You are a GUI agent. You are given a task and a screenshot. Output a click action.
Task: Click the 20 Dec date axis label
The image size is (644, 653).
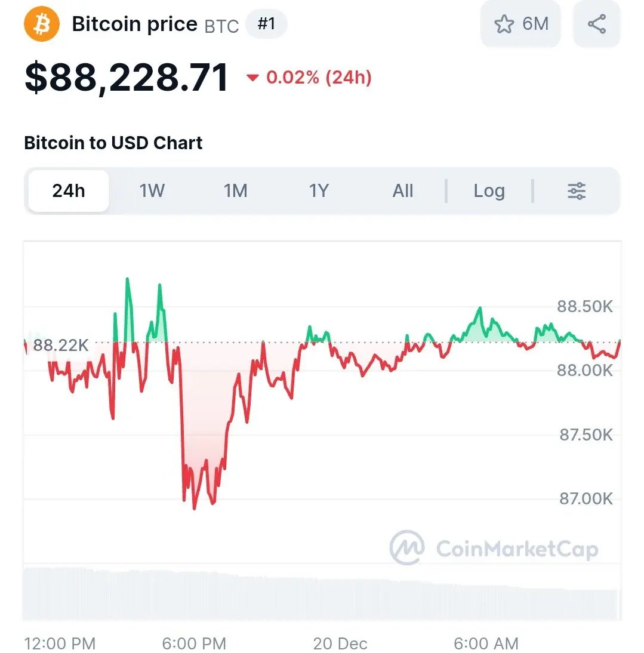tap(340, 643)
